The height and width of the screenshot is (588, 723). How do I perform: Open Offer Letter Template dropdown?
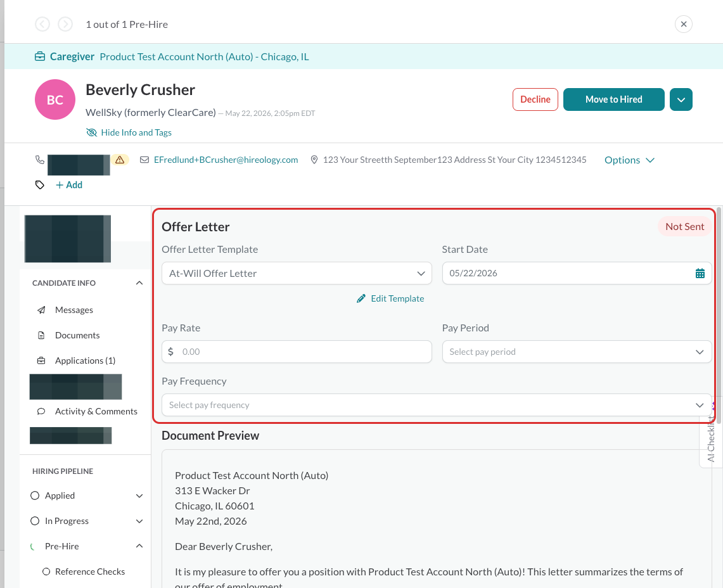pos(297,274)
